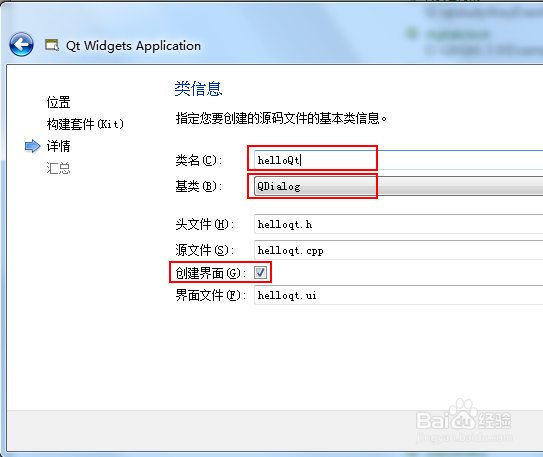The height and width of the screenshot is (457, 543).
Task: Click the 源文件(S) label
Action: [x=205, y=250]
